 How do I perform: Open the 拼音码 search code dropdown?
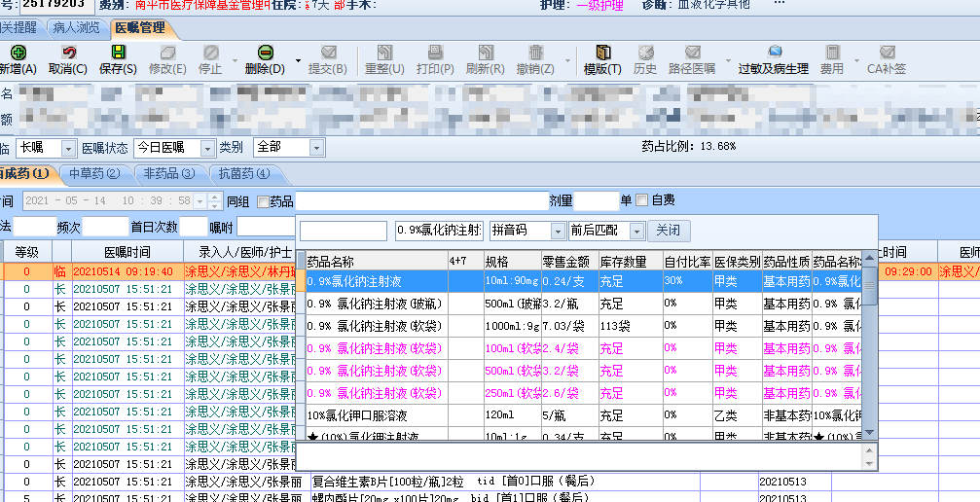(558, 232)
